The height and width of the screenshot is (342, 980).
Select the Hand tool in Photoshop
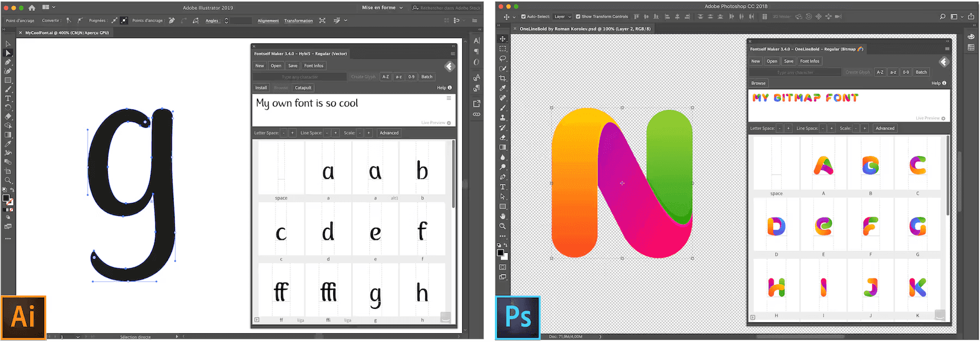pyautogui.click(x=503, y=216)
